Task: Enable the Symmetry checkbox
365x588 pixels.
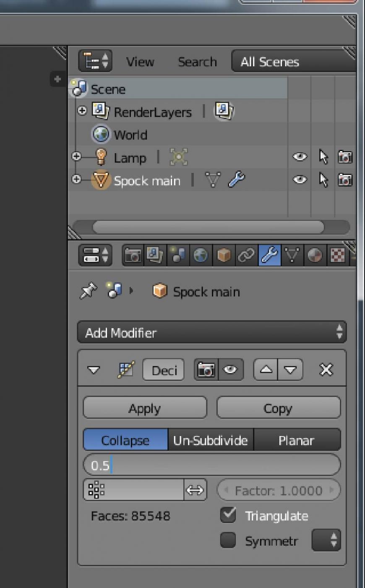Action: click(x=228, y=540)
